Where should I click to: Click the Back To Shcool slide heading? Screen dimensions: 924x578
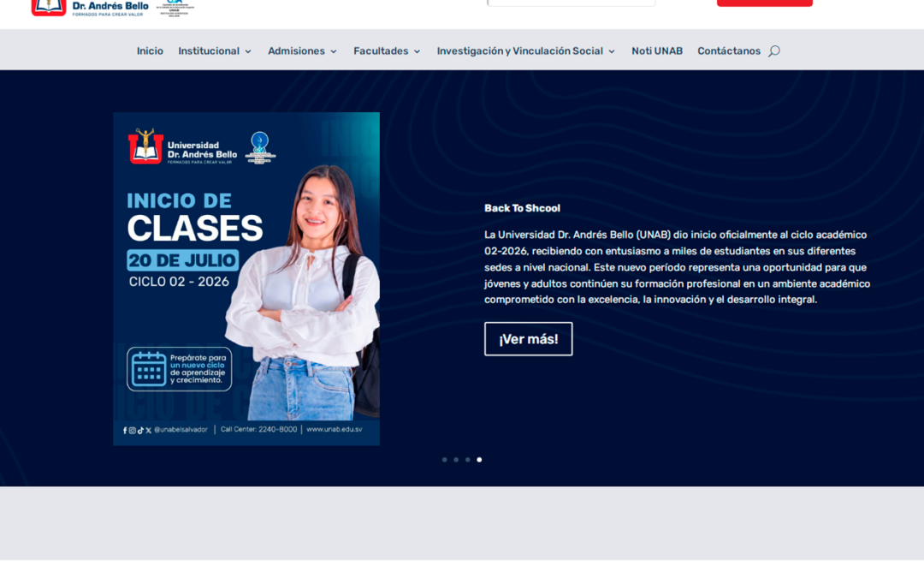click(x=522, y=208)
